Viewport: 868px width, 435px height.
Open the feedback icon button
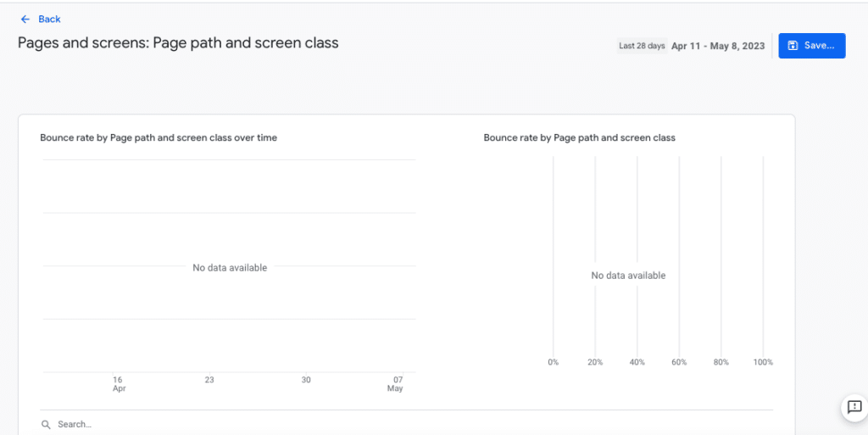(x=854, y=407)
